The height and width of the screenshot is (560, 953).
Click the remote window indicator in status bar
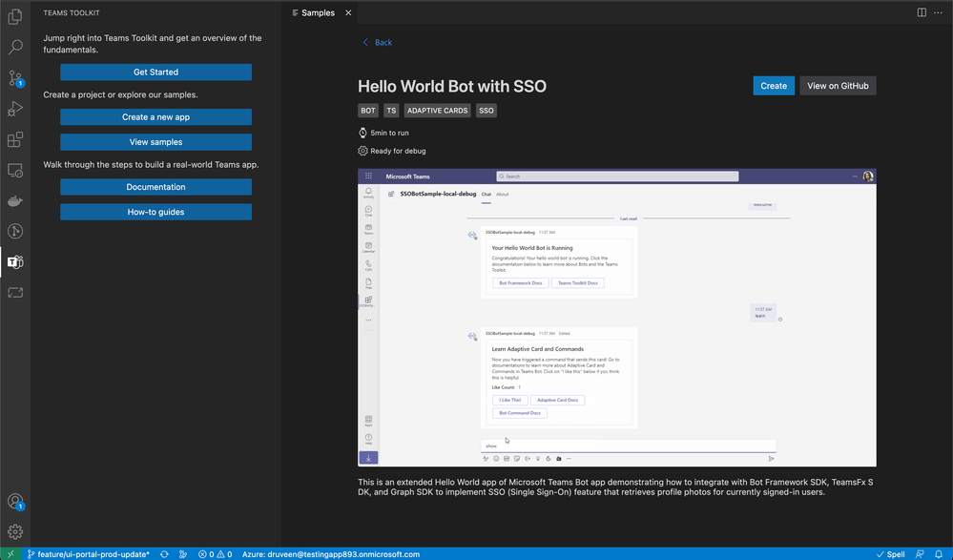pos(10,554)
